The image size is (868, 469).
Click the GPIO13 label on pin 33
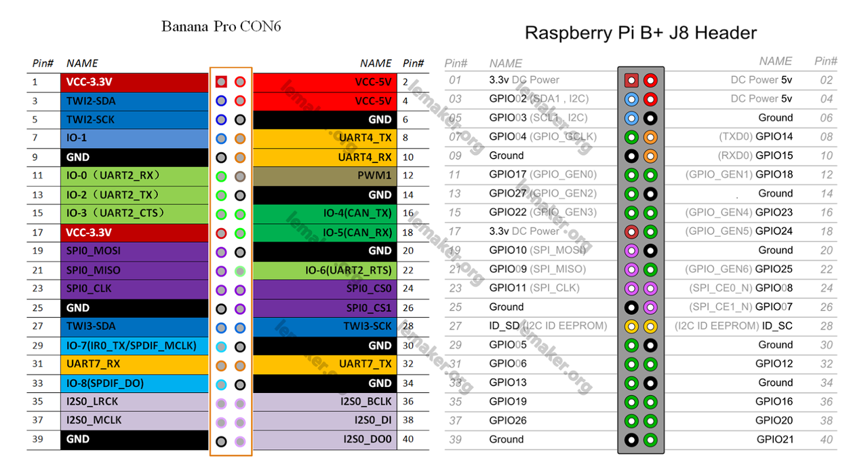click(508, 383)
